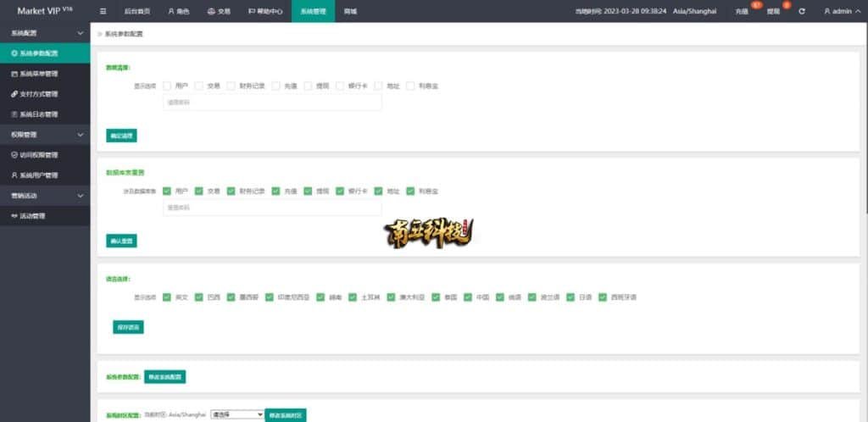Open 充值 recharge notifications with red badge

[743, 12]
